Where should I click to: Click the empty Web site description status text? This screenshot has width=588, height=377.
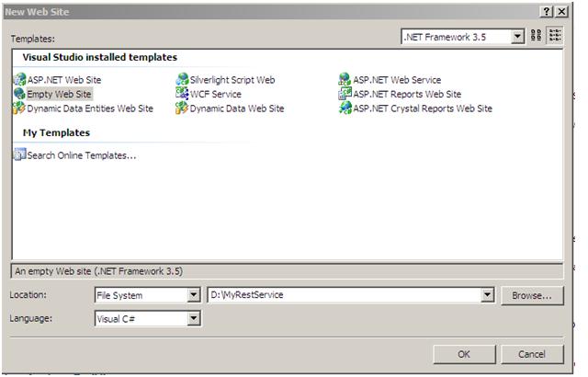pos(99,271)
